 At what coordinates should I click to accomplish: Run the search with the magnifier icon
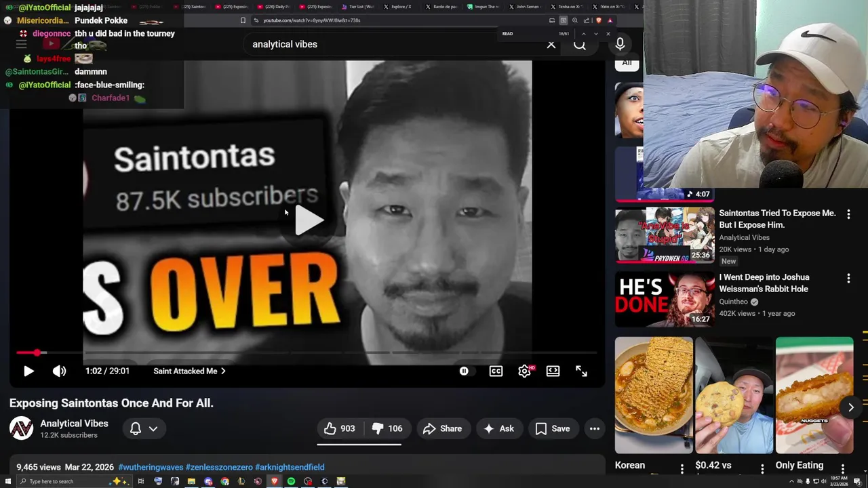(580, 44)
